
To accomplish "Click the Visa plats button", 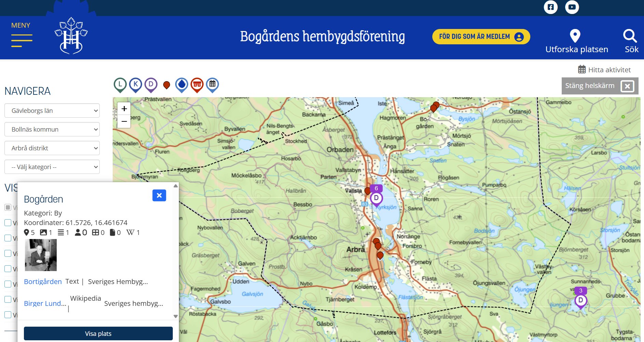I will coord(98,333).
